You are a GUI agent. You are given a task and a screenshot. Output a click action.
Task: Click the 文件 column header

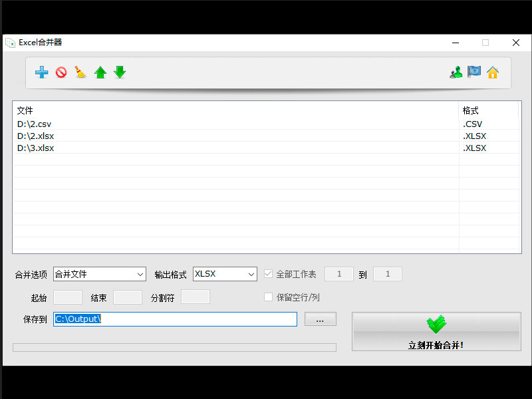point(236,110)
